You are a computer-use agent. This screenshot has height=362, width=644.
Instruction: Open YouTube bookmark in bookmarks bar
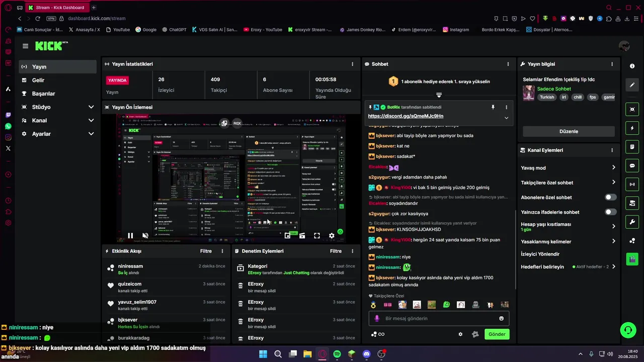tap(117, 30)
